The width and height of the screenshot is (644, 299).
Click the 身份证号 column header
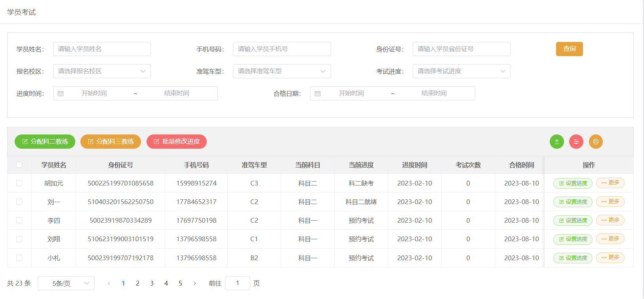tap(120, 165)
